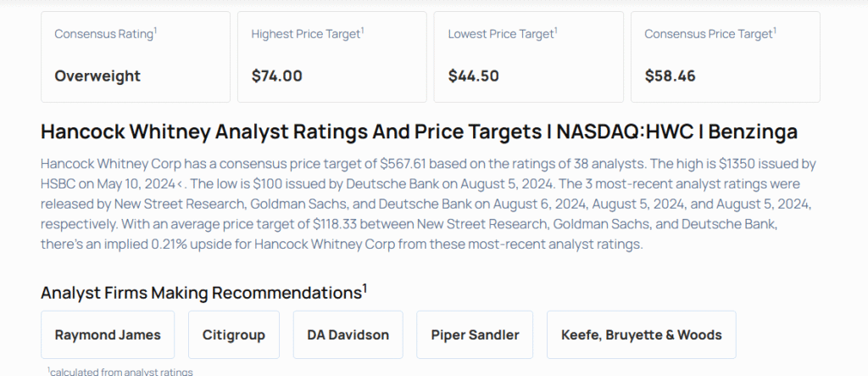Click the Overweight consensus rating value
Screen dimensions: 868x376
click(x=97, y=76)
